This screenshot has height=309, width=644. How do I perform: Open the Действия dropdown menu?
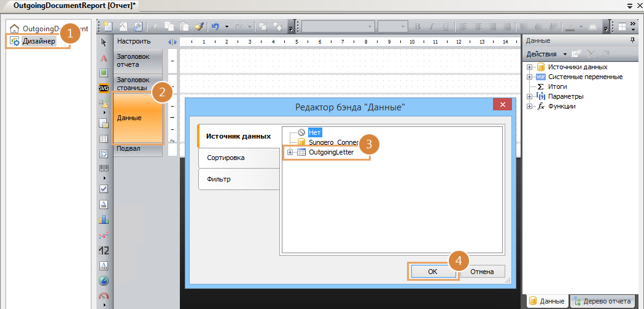[546, 54]
